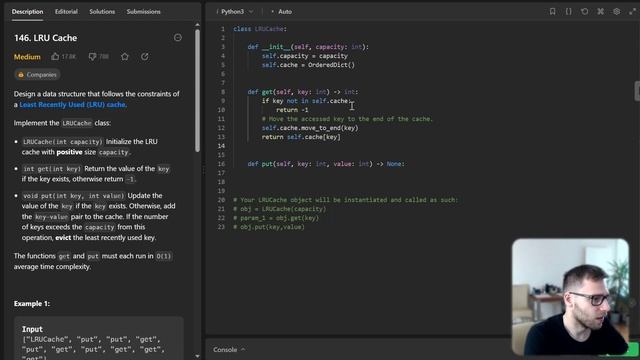This screenshot has width=640, height=360.
Task: Open the Python3 language dropdown
Action: click(x=237, y=11)
